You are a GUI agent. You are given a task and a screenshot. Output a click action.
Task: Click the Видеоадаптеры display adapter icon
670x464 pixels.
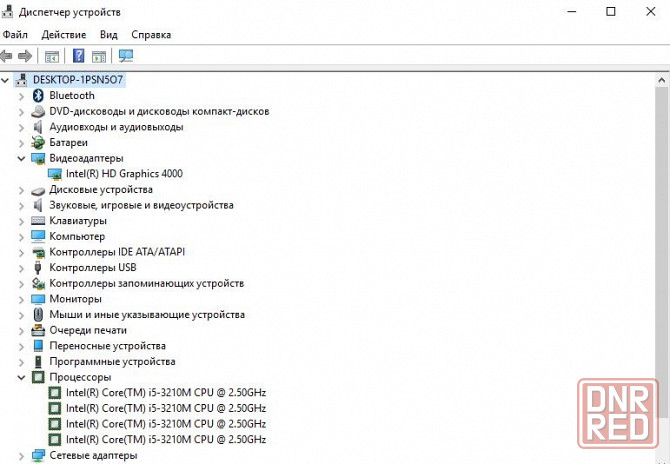(38, 159)
